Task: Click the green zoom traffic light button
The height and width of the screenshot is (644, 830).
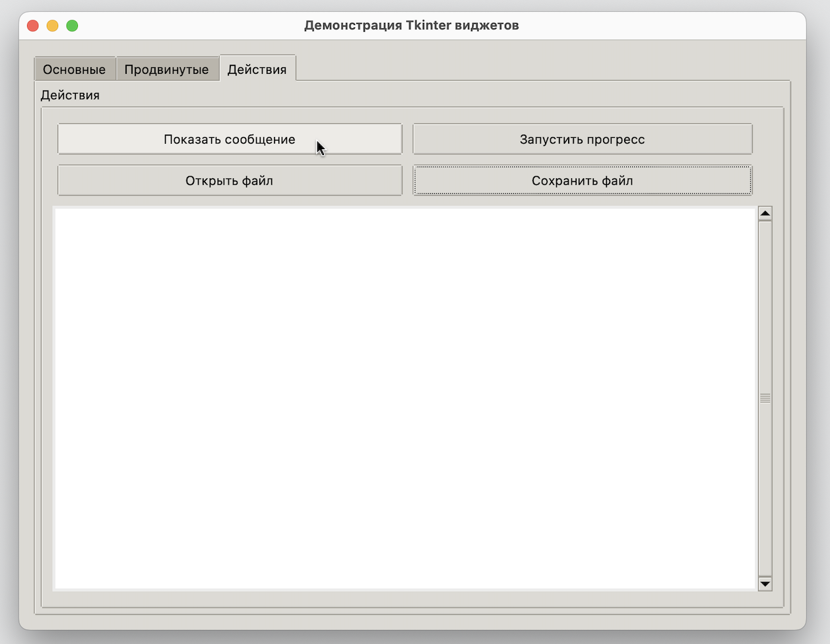Action: click(x=72, y=24)
